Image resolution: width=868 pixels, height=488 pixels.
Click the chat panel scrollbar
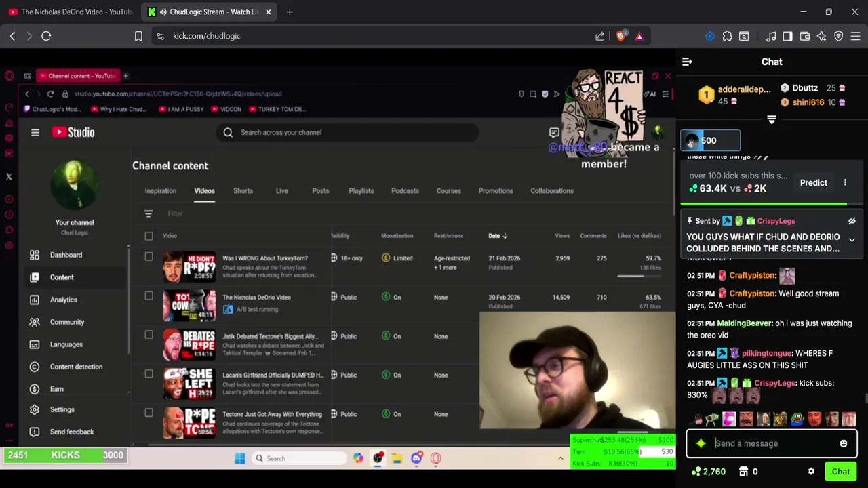click(x=865, y=399)
